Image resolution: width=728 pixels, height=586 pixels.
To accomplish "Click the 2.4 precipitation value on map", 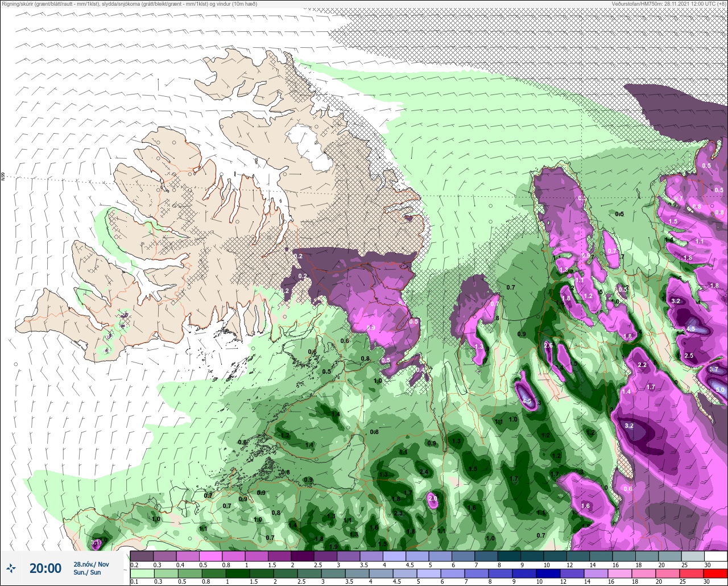I will pos(424,472).
